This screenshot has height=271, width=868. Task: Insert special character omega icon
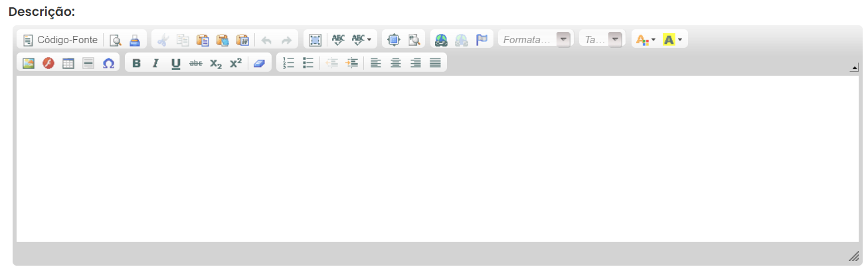[x=108, y=63]
